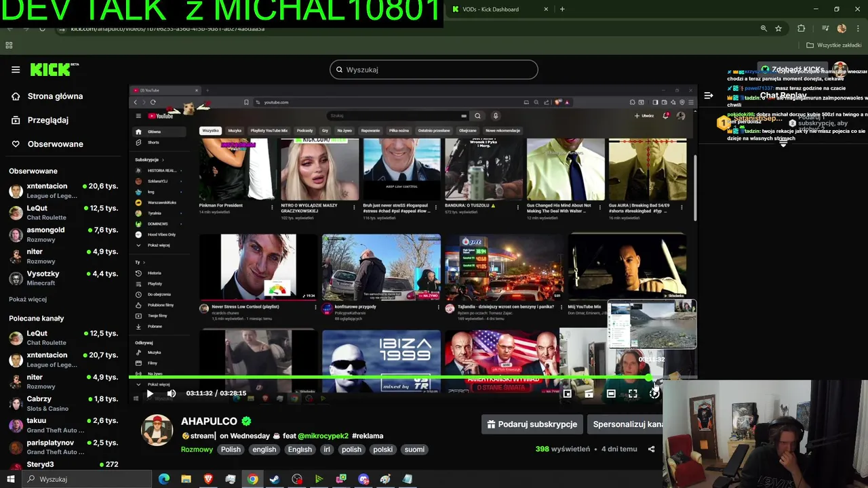Open the Obserwowane sidebar item with heart icon

click(x=46, y=144)
